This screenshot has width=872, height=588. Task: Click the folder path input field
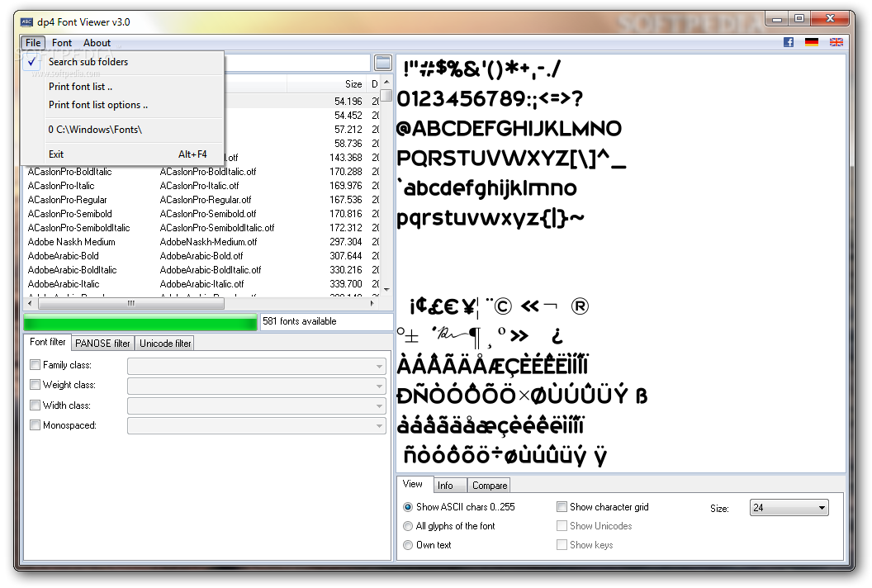pyautogui.click(x=297, y=63)
